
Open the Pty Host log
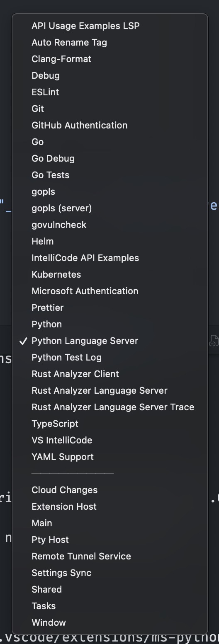click(110, 540)
